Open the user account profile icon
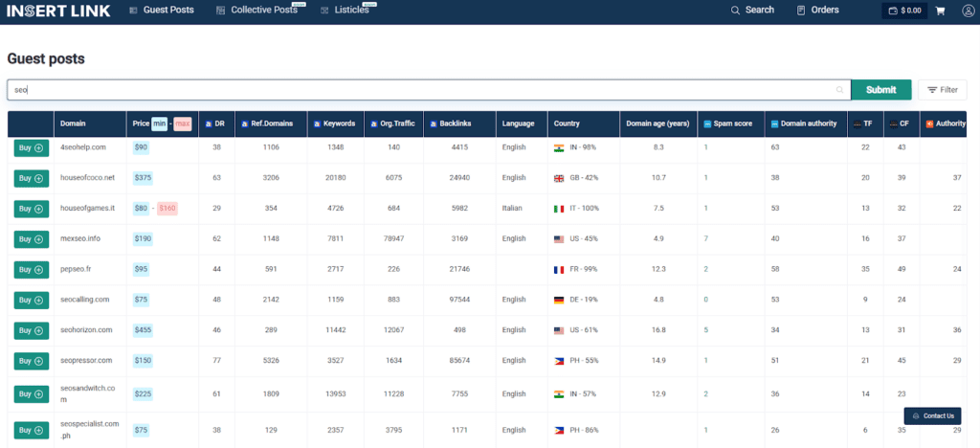 968,11
